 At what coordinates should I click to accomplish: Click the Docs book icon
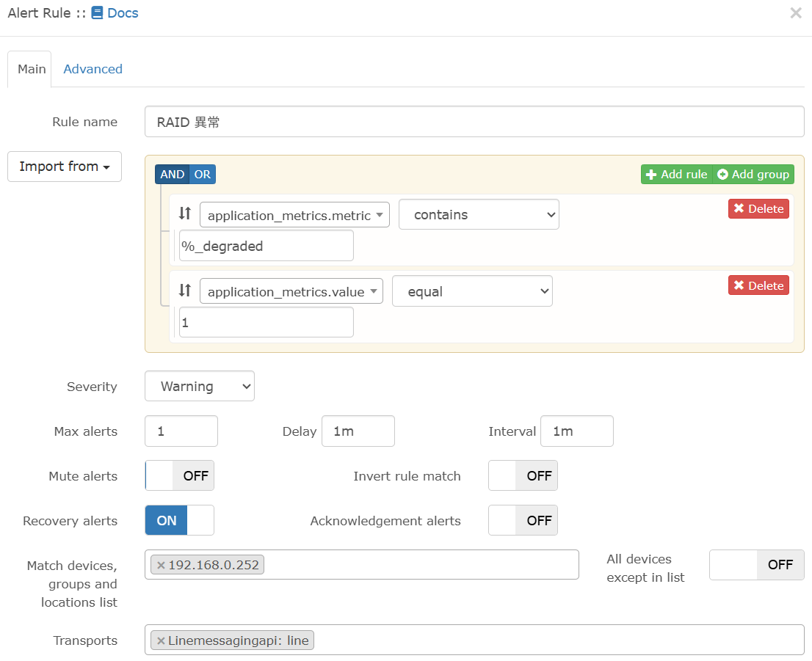pos(97,13)
